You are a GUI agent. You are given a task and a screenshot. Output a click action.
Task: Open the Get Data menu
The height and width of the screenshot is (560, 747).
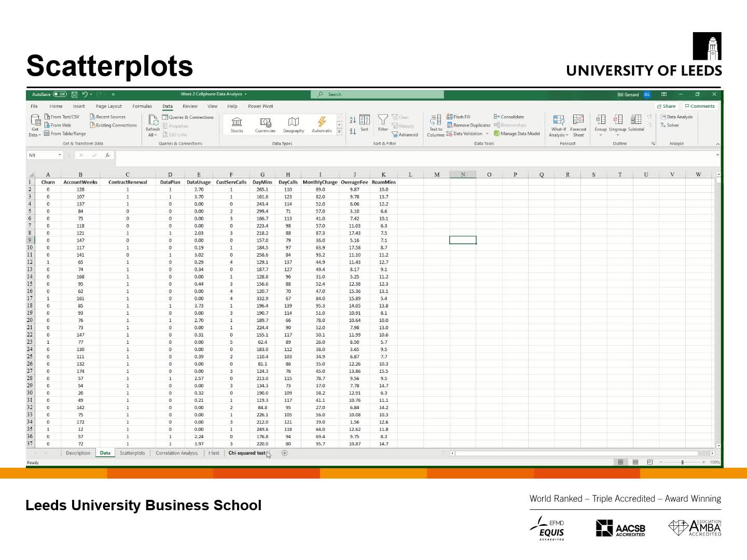[x=35, y=126]
